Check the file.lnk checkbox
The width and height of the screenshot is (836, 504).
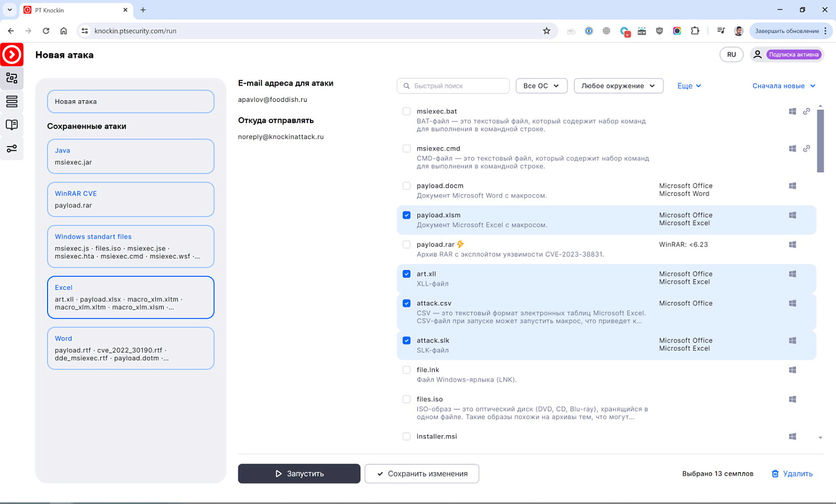(x=406, y=370)
